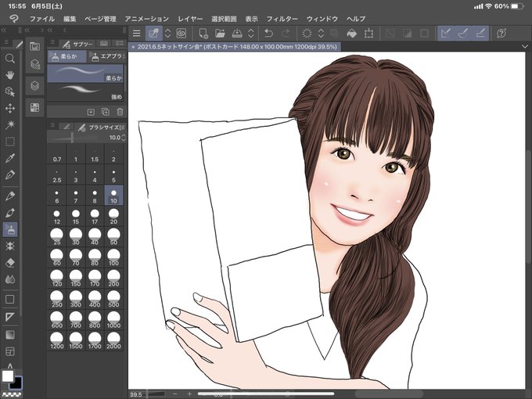This screenshot has width=532, height=399.
Task: Select the Zoom magnifier tool
Action: click(10, 59)
